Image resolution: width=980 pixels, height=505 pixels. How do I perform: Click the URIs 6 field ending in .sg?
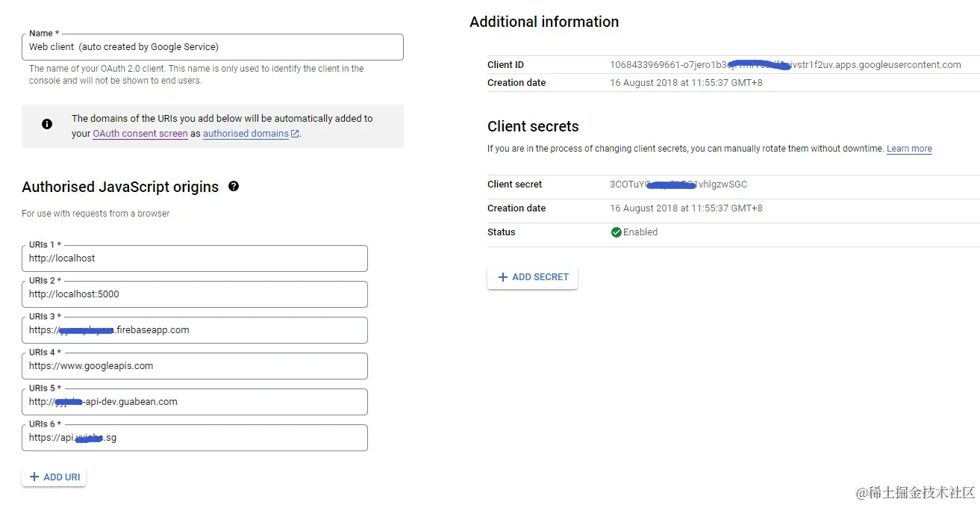(x=194, y=438)
